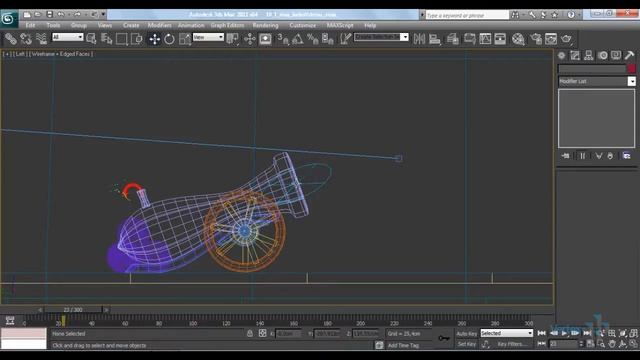Open the Named Selection Sets dropdown
The height and width of the screenshot is (360, 640).
[x=381, y=37]
